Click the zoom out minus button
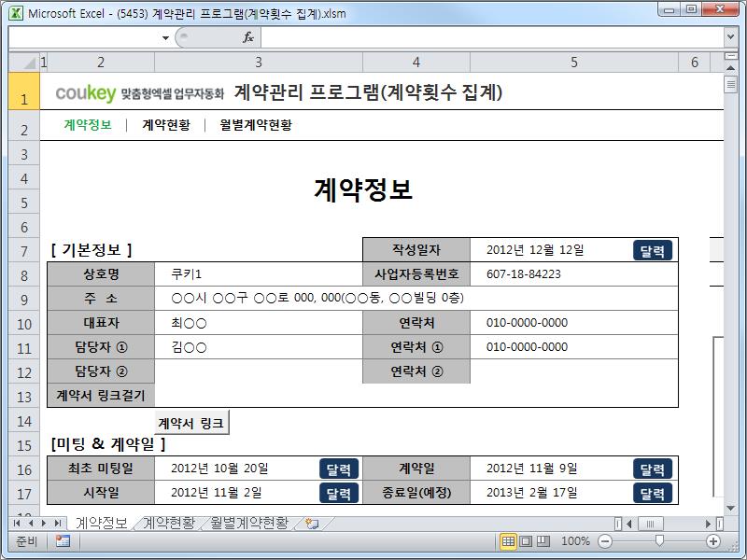Screen dimensions: 747x560 [x=605, y=541]
